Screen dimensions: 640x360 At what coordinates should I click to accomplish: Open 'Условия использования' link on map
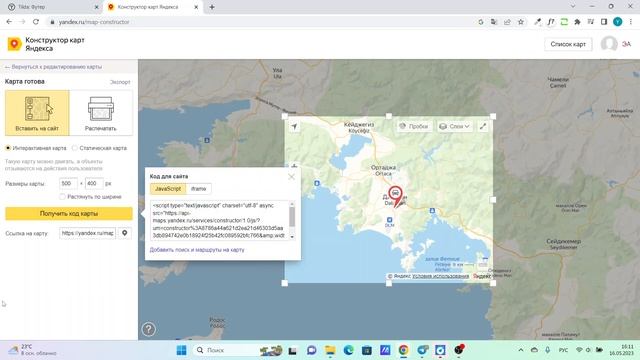click(440, 276)
